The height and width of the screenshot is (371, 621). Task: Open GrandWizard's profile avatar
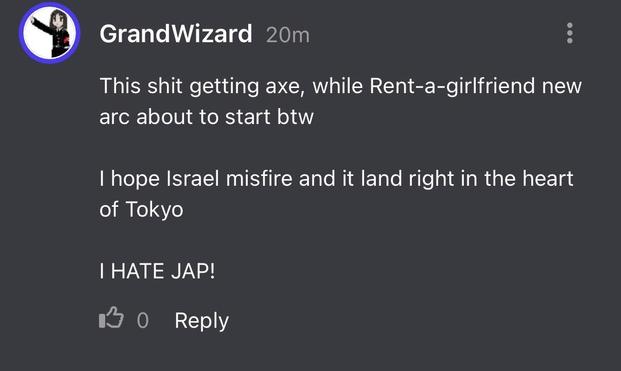point(50,33)
